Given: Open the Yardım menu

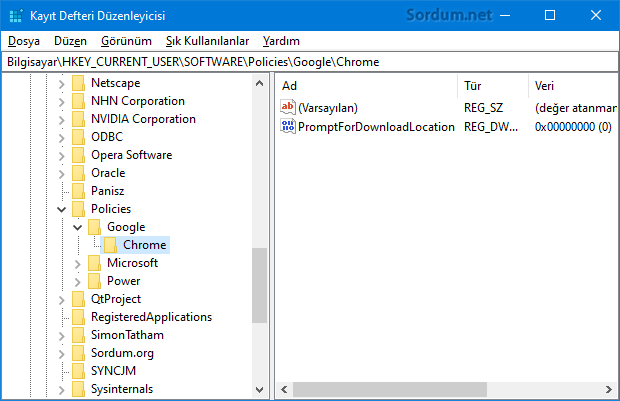Looking at the screenshot, I should tap(281, 41).
